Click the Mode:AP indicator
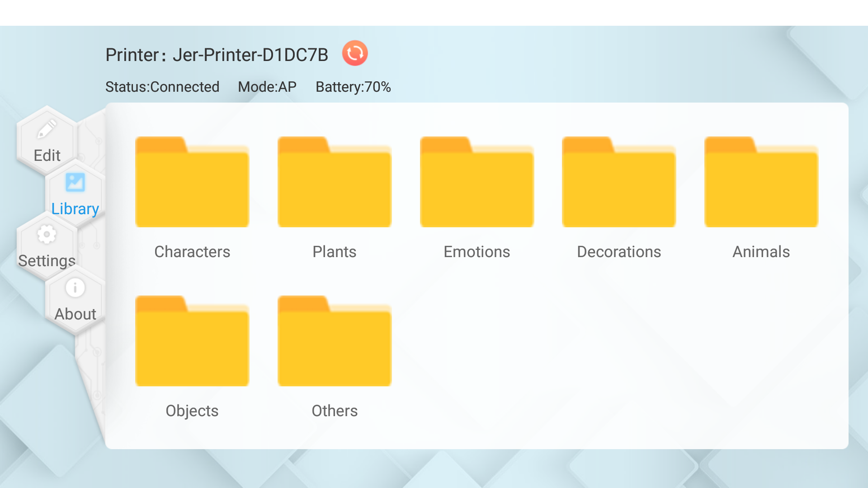 tap(267, 87)
